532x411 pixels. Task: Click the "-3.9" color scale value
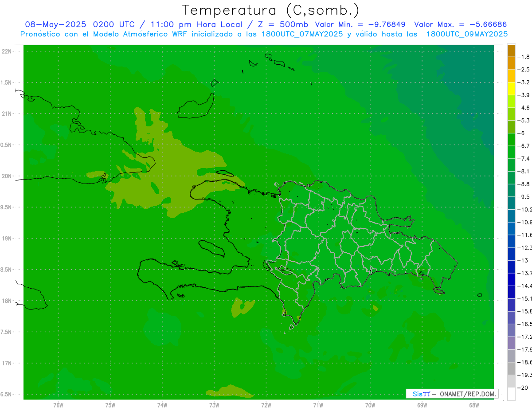[x=524, y=95]
